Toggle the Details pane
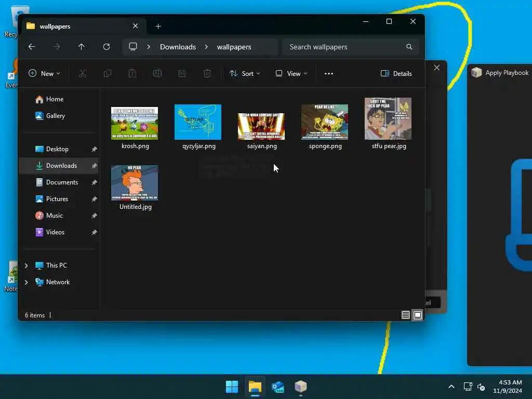The height and width of the screenshot is (399, 532). coord(396,73)
